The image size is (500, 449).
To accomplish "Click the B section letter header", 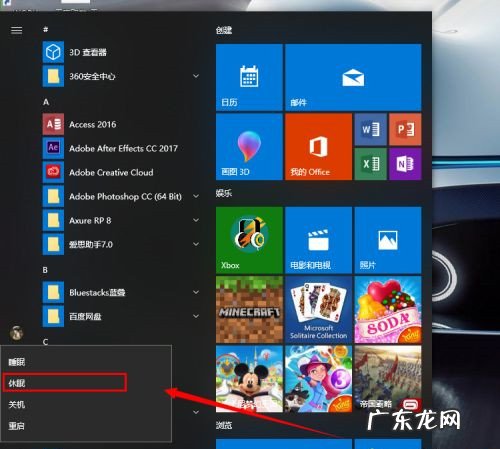I will [x=45, y=270].
